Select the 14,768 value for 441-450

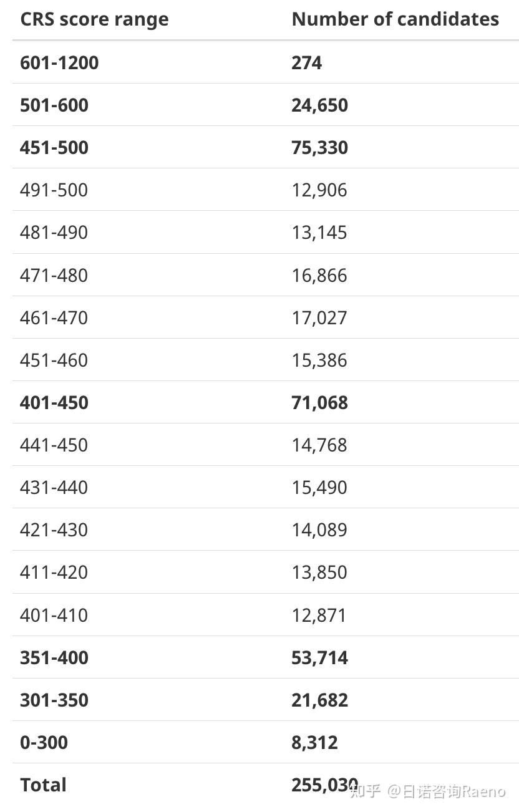point(319,445)
